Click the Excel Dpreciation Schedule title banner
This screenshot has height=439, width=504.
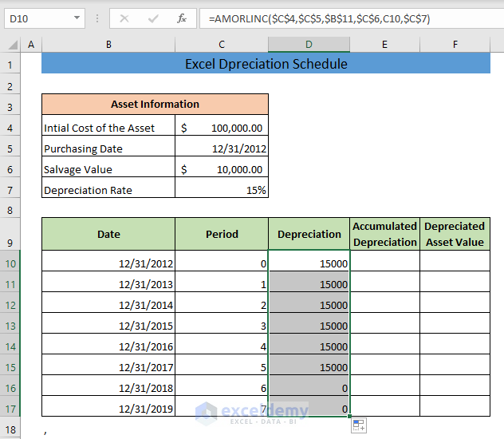point(266,64)
